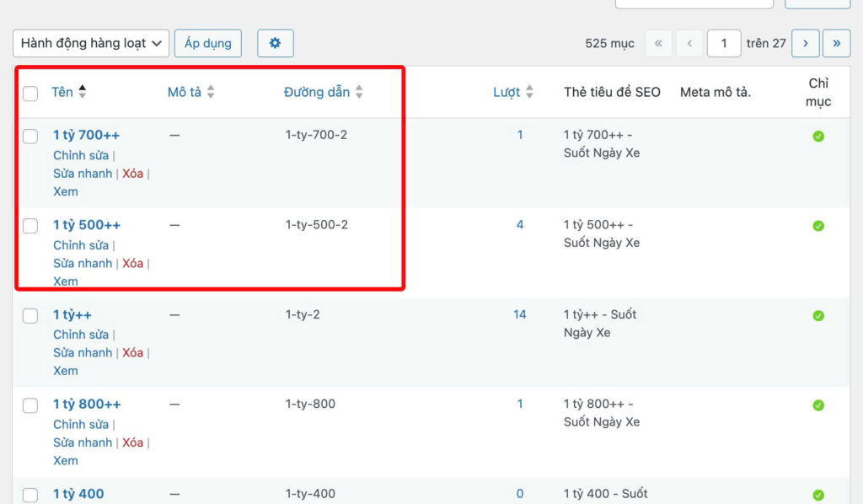This screenshot has height=504, width=863.
Task: Click Xóa under 1 tỷ 700++
Action: [x=132, y=174]
